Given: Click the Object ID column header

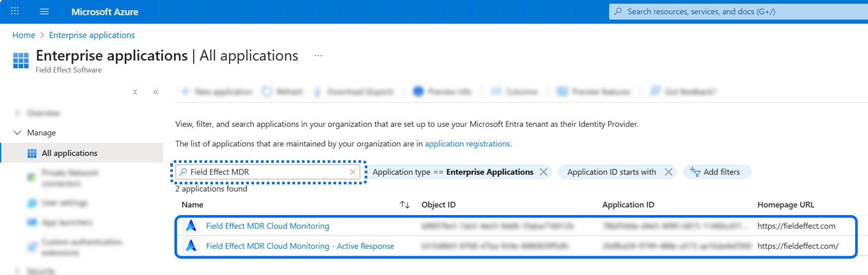Looking at the screenshot, I should [439, 204].
